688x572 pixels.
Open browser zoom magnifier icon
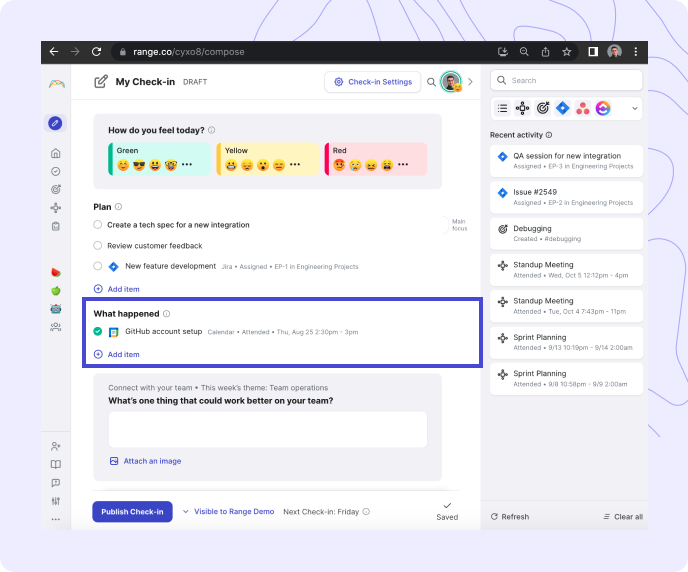(524, 52)
